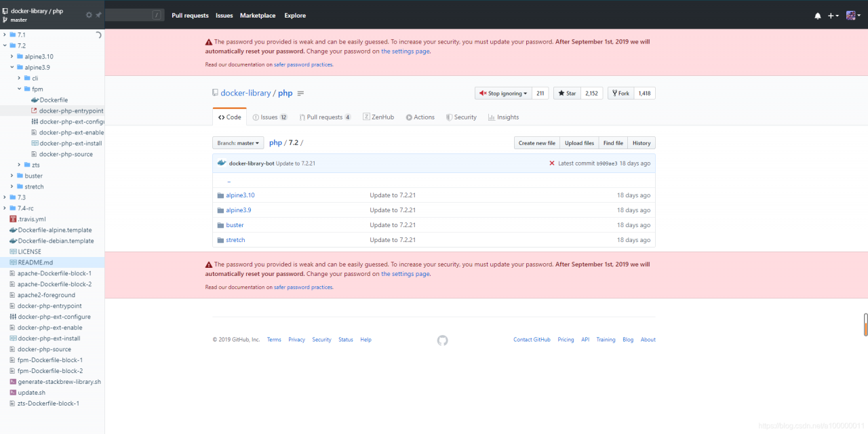Open the plus create-new dropdown in header
Screen dimensions: 868x434
(x=833, y=16)
